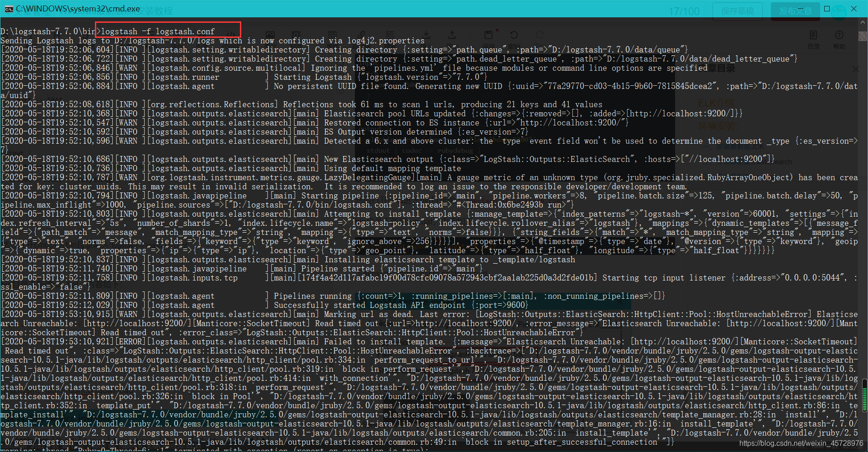Open the 目录 icon in the background editor
This screenshot has width=868, height=452.
pos(813,40)
